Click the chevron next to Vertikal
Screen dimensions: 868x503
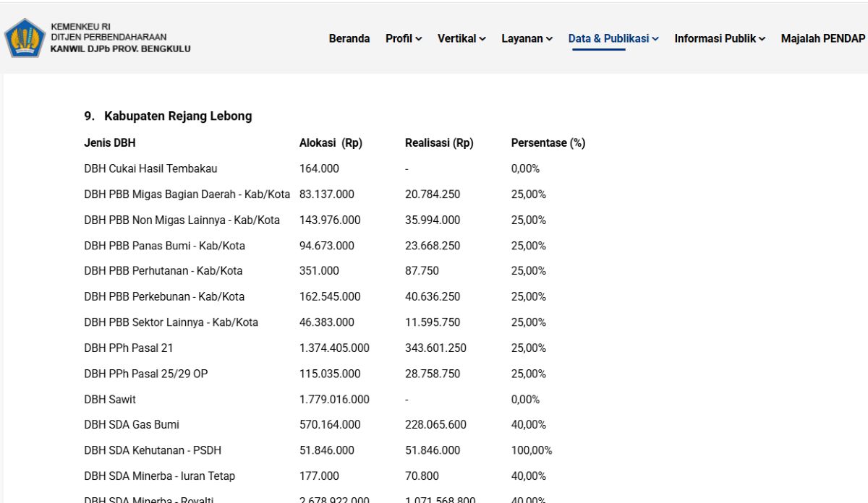click(482, 39)
